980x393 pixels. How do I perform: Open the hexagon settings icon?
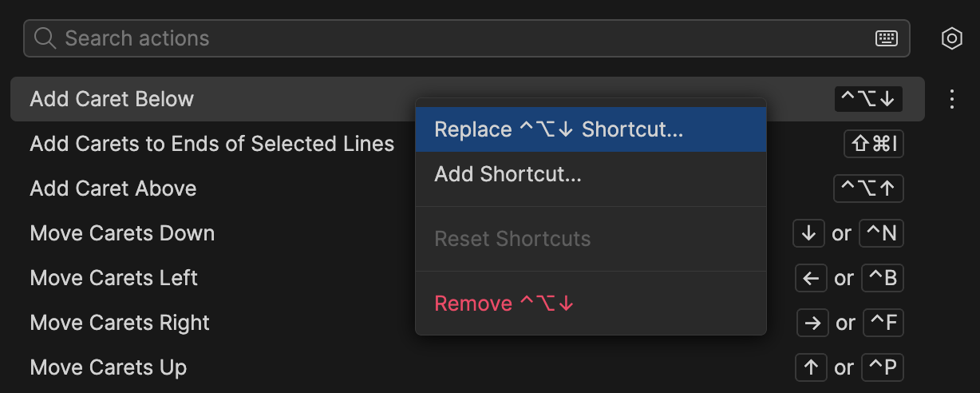tap(951, 38)
